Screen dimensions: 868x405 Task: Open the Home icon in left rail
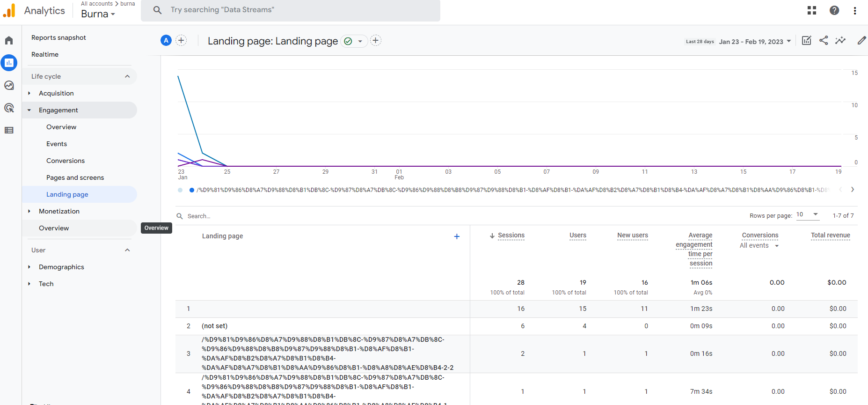(x=9, y=41)
